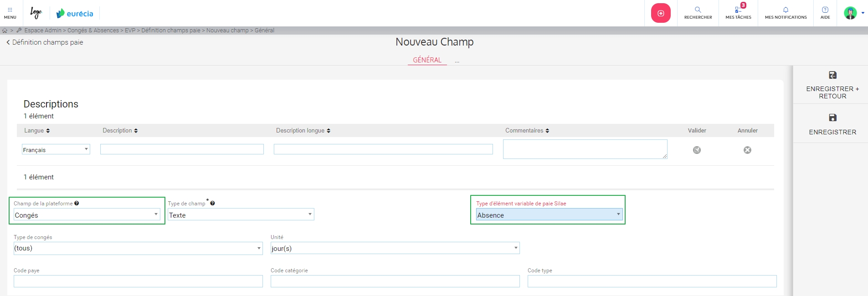Viewport: 868px width, 296px height.
Task: Open the Unité jour(s) dropdown
Action: (395, 248)
